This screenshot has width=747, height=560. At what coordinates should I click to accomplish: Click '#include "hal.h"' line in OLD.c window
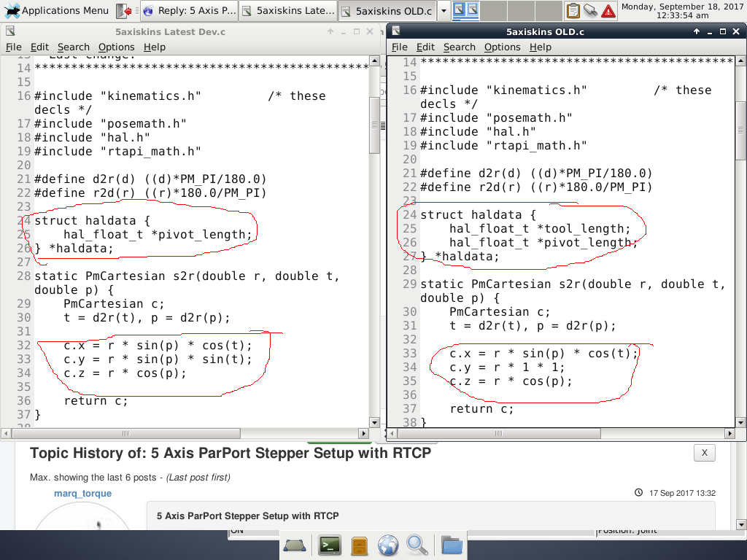pyautogui.click(x=478, y=131)
